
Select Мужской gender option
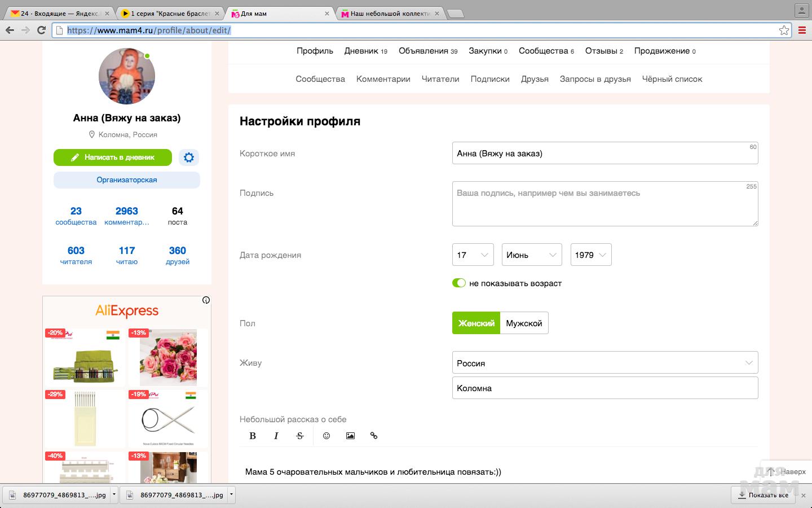(524, 323)
